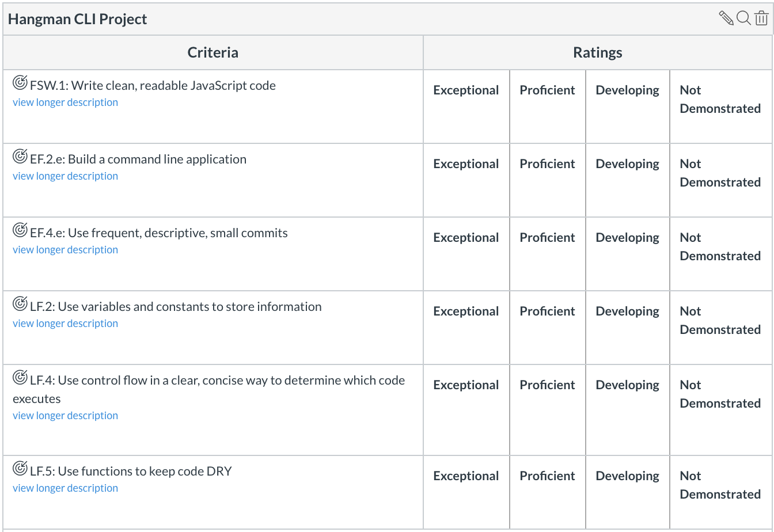The width and height of the screenshot is (774, 532).
Task: Open longer description link under LF.2
Action: tap(65, 324)
